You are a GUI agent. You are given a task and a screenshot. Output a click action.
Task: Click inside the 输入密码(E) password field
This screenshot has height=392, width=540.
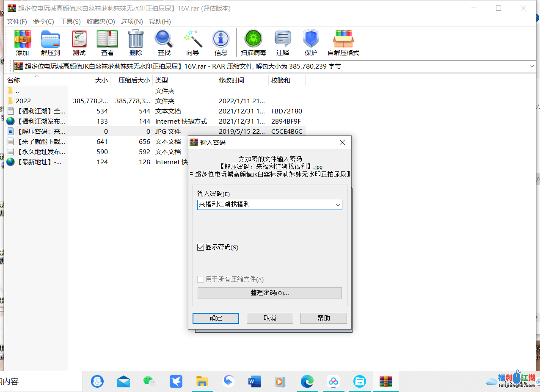point(254,205)
